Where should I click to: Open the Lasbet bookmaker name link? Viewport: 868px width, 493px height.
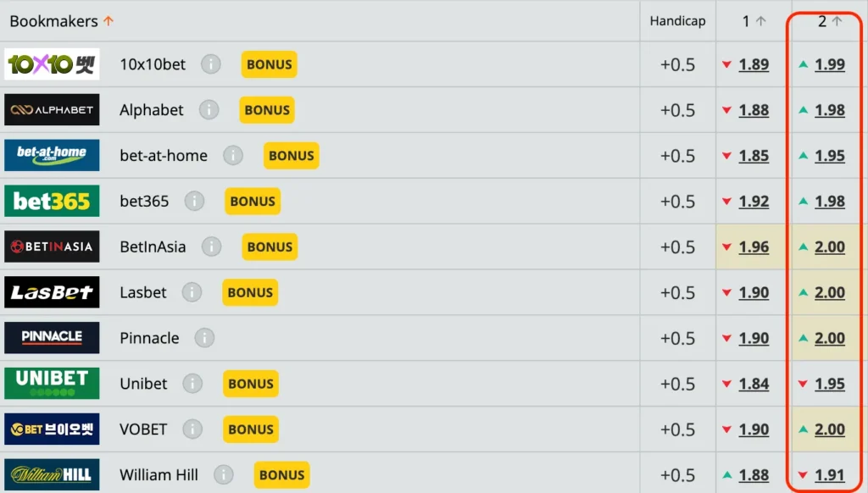143,292
